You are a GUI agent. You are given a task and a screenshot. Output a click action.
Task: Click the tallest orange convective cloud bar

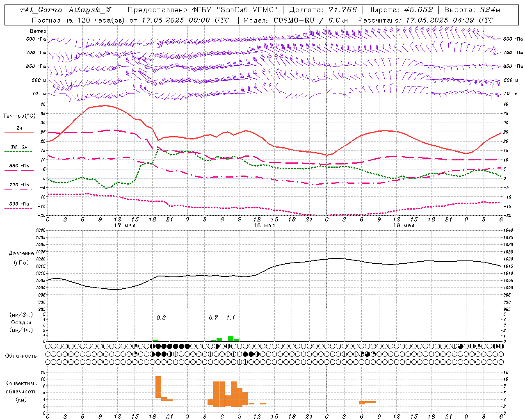point(158,387)
